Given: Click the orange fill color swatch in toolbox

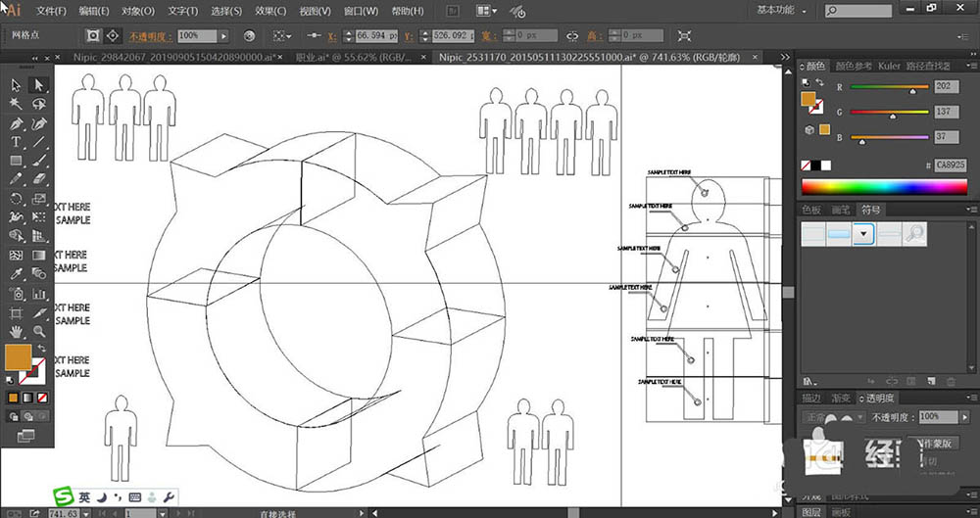Looking at the screenshot, I should (x=17, y=357).
